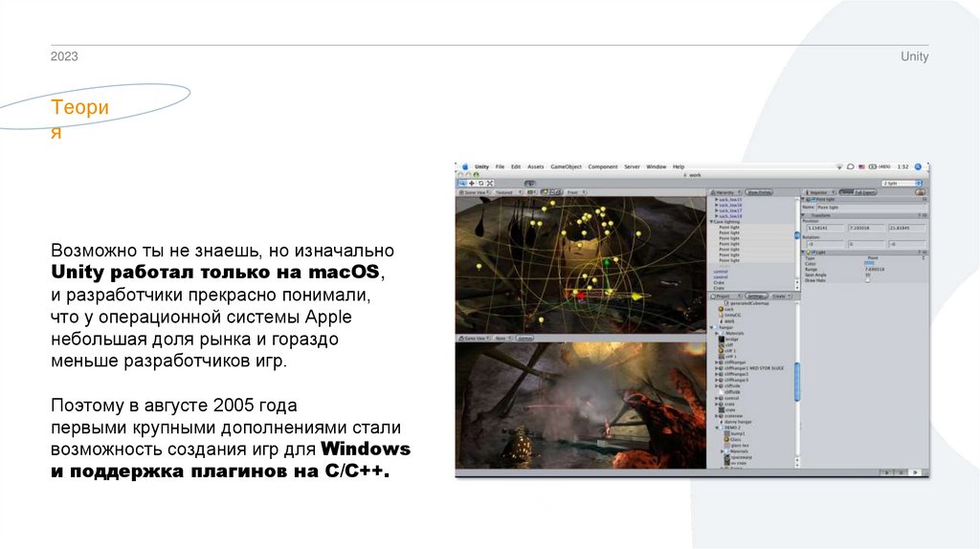Screen dimensions: 980x549
Task: Open Spotlight search icon
Action: click(x=918, y=166)
